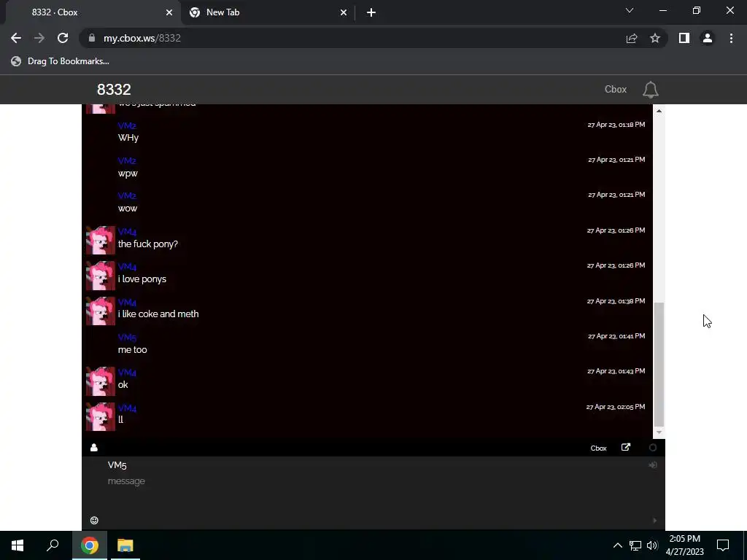Click the volume speaker icon in tray
The width and height of the screenshot is (747, 560).
(x=653, y=545)
